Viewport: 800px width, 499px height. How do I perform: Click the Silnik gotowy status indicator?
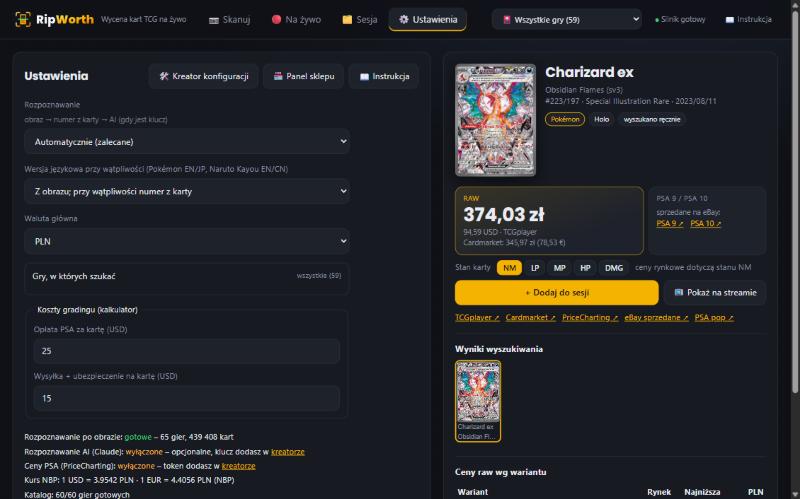tap(680, 19)
